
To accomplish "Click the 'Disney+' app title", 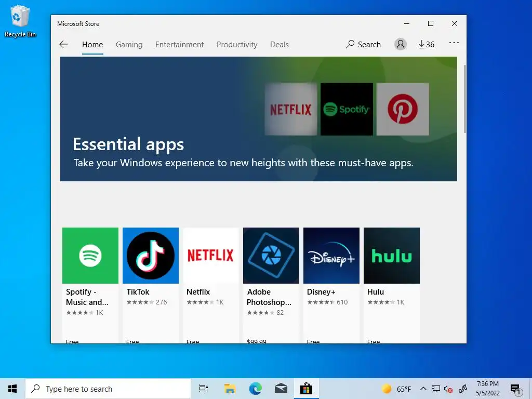I will click(x=321, y=292).
